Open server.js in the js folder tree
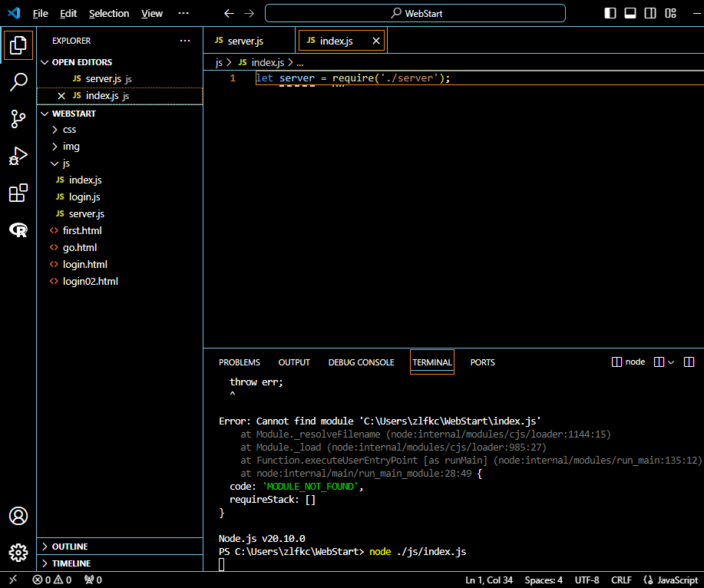704x588 pixels. tap(120, 213)
